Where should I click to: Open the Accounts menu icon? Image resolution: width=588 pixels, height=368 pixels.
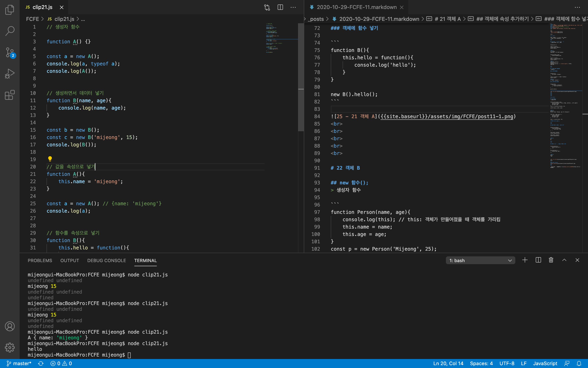[x=10, y=326]
